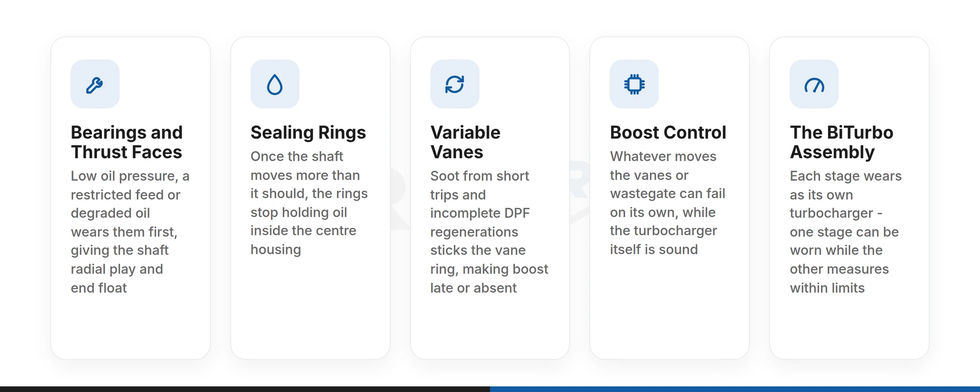Select the Variable Vanes heading
This screenshot has height=392, width=980.
point(465,142)
